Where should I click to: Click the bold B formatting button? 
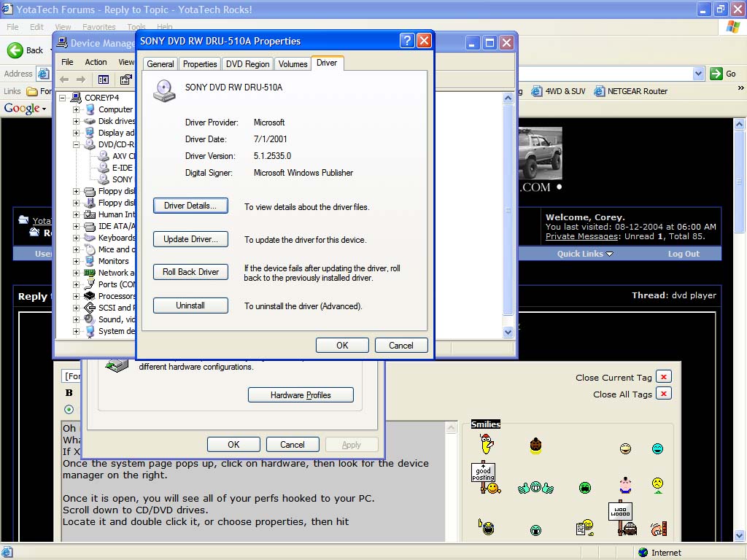point(69,393)
